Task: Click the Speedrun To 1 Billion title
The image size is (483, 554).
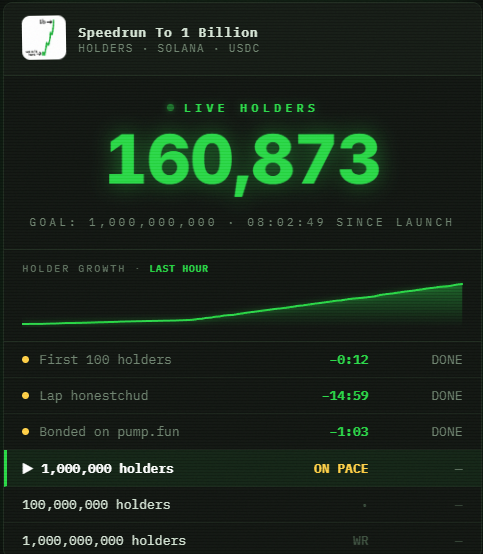Action: point(168,33)
